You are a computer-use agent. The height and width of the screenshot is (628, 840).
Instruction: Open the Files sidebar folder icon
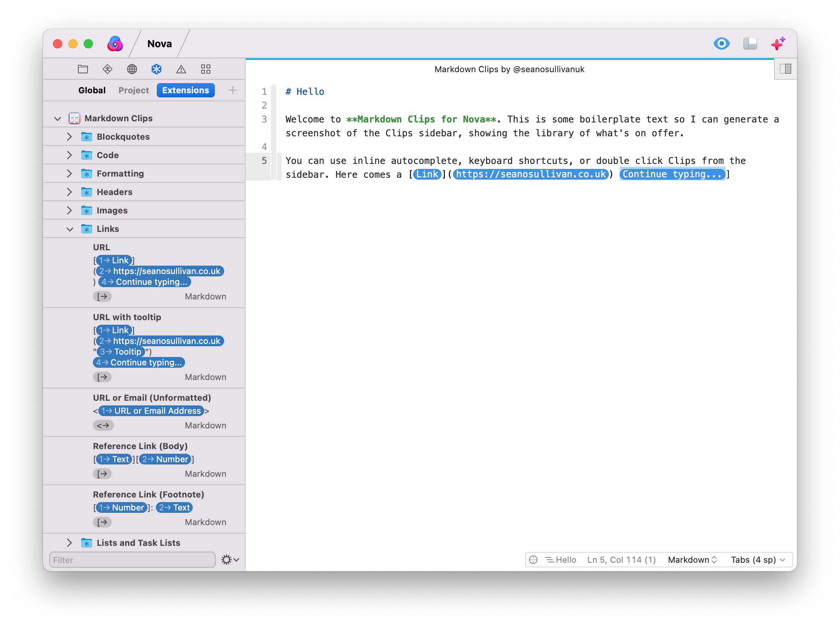pos(83,69)
